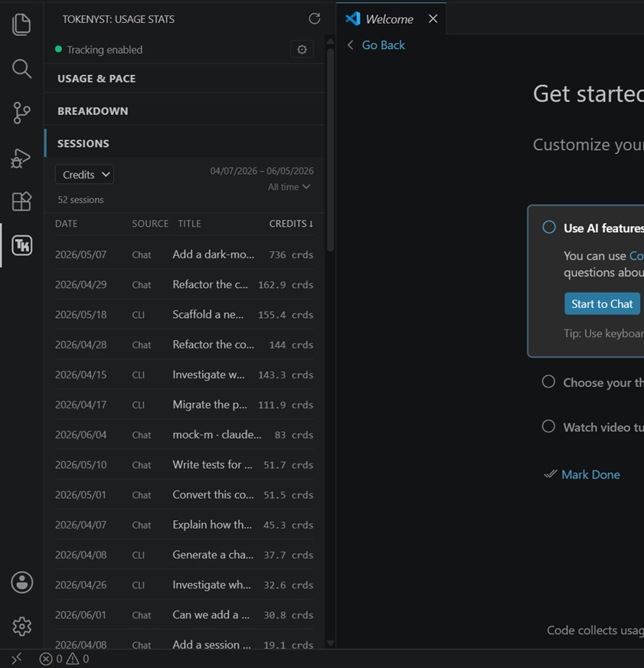
Task: Open the 'Explain how th...' session
Action: coord(184,525)
